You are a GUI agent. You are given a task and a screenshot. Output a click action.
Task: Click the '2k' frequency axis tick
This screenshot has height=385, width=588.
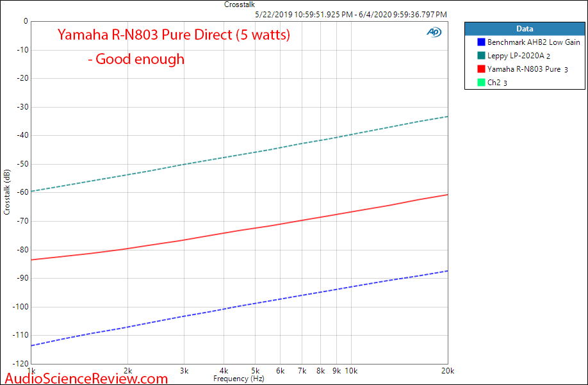pyautogui.click(x=128, y=371)
